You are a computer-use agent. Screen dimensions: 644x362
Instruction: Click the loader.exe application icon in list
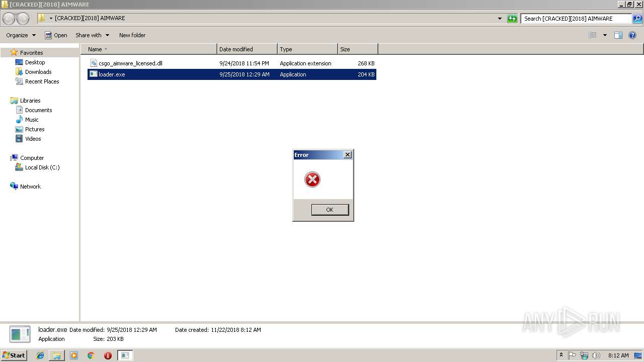coord(94,74)
